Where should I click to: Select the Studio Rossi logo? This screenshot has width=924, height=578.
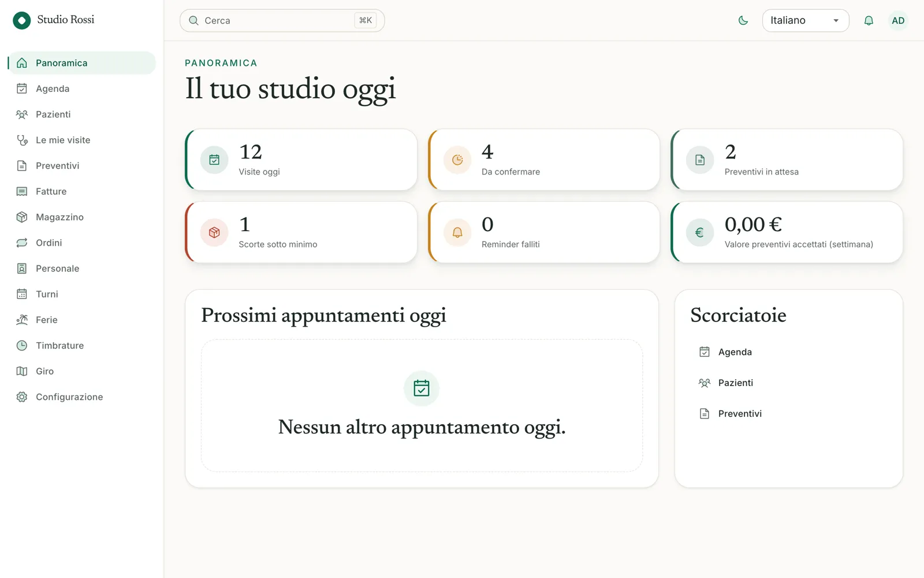click(22, 20)
